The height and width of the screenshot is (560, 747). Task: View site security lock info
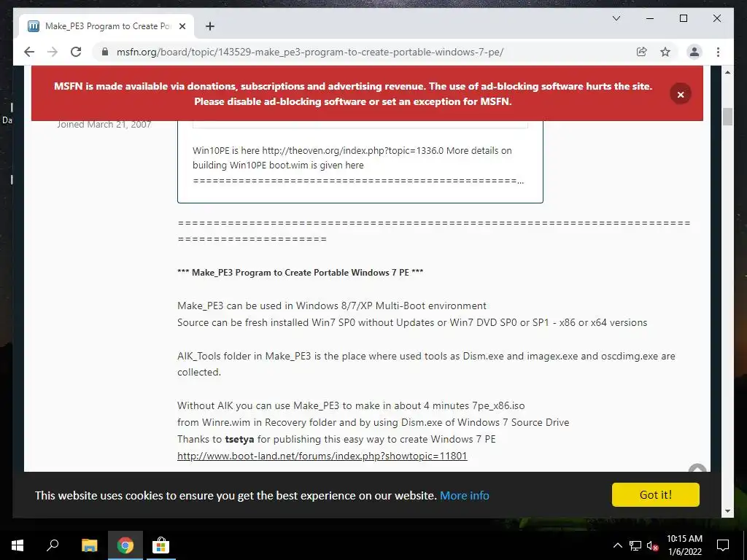tap(105, 52)
